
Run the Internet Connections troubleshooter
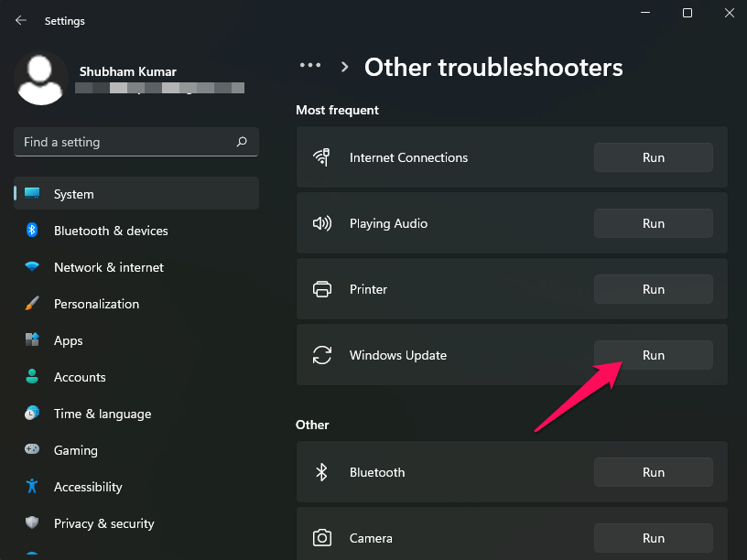coord(653,157)
